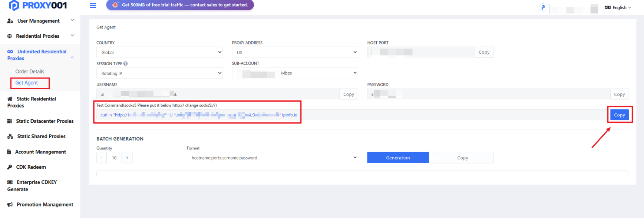Viewport: 644px width, 218px height.
Task: Open the English language selector
Action: click(x=618, y=7)
